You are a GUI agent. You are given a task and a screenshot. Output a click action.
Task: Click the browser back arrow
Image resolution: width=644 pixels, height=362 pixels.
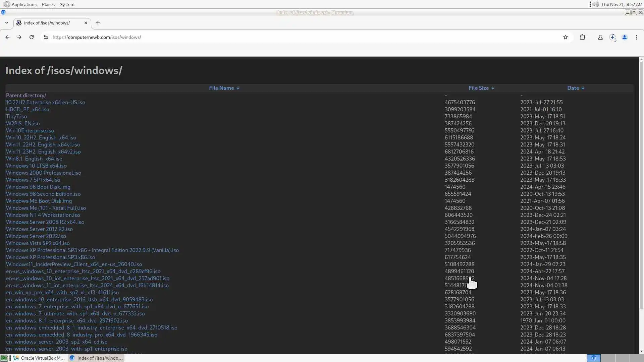click(7, 37)
